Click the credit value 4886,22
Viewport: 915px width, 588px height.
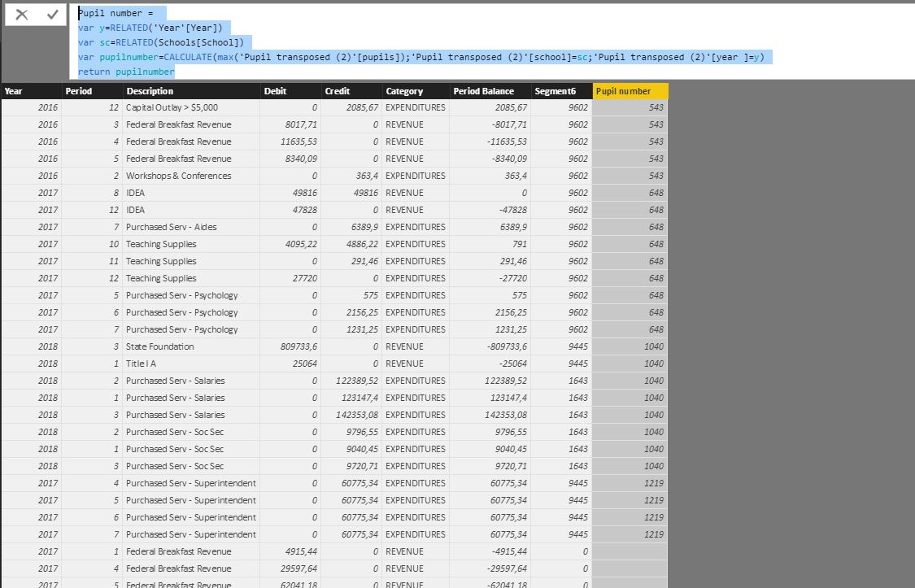tap(363, 244)
